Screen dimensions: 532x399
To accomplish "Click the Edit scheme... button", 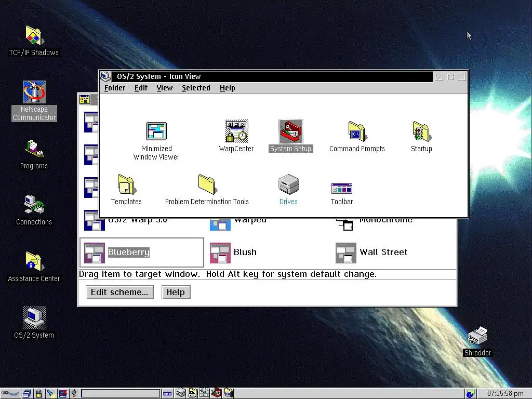I will click(120, 292).
